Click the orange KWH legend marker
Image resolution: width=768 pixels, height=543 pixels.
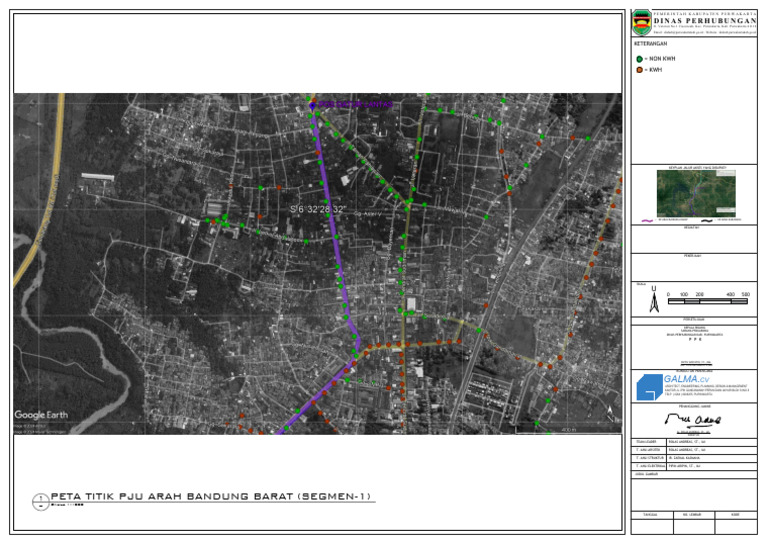point(640,70)
